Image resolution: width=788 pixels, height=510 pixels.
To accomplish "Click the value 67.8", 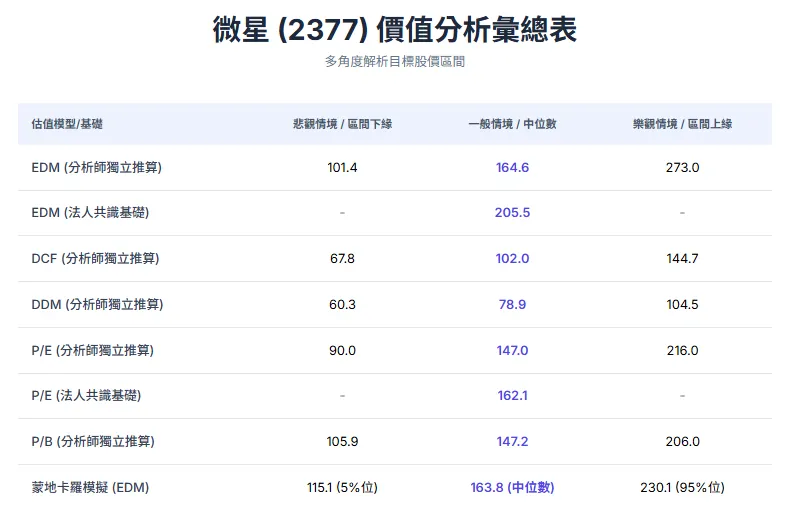I will (x=342, y=258).
